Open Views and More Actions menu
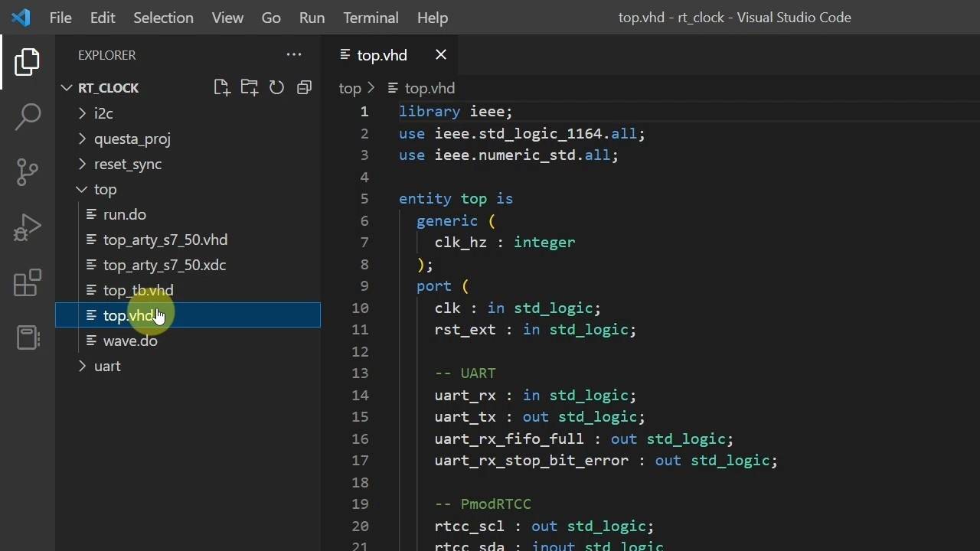 [294, 54]
